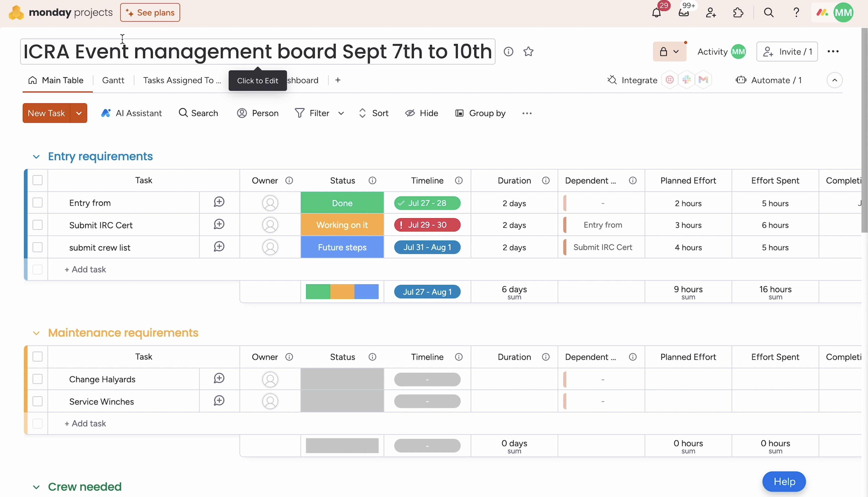Viewport: 868px width, 497px height.
Task: Click the See plans button
Action: [150, 13]
